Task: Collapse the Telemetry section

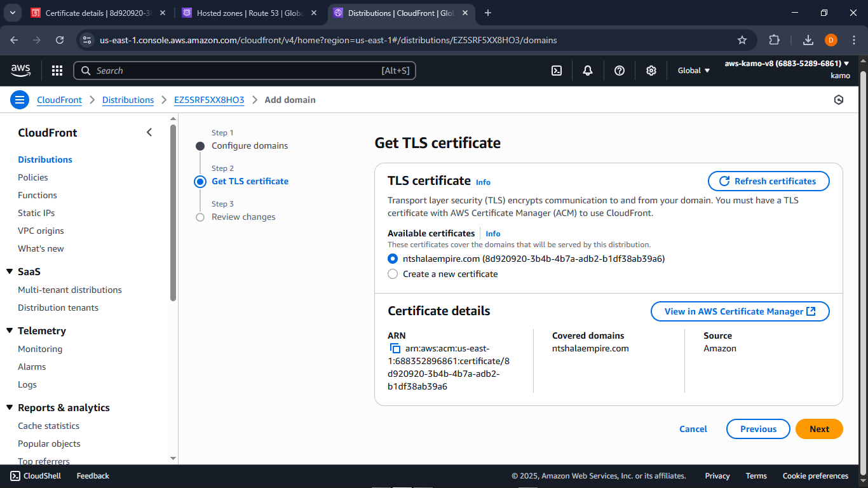Action: click(x=9, y=330)
